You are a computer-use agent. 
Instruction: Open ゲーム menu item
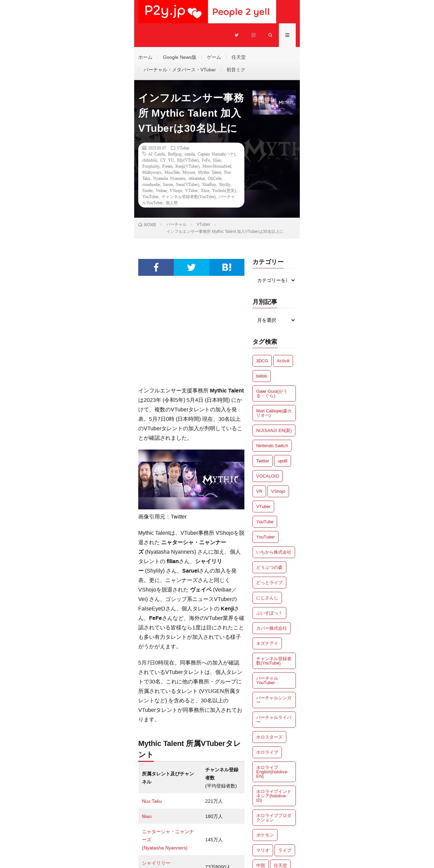click(x=214, y=57)
